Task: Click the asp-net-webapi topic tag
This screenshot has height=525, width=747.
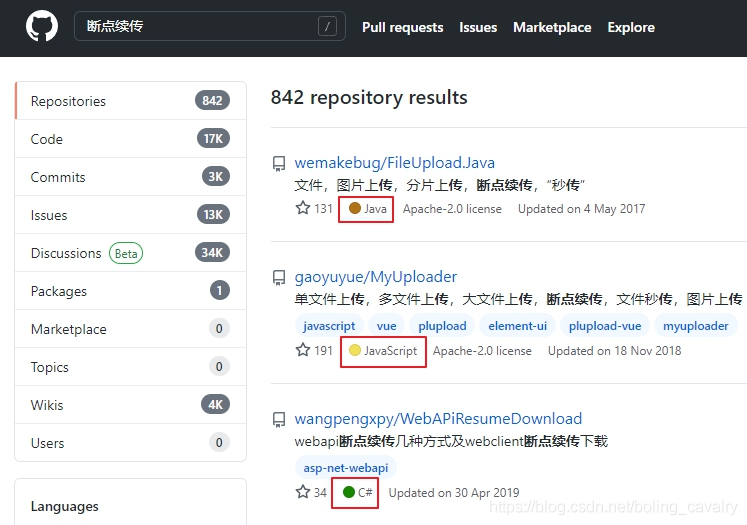Action: point(346,468)
